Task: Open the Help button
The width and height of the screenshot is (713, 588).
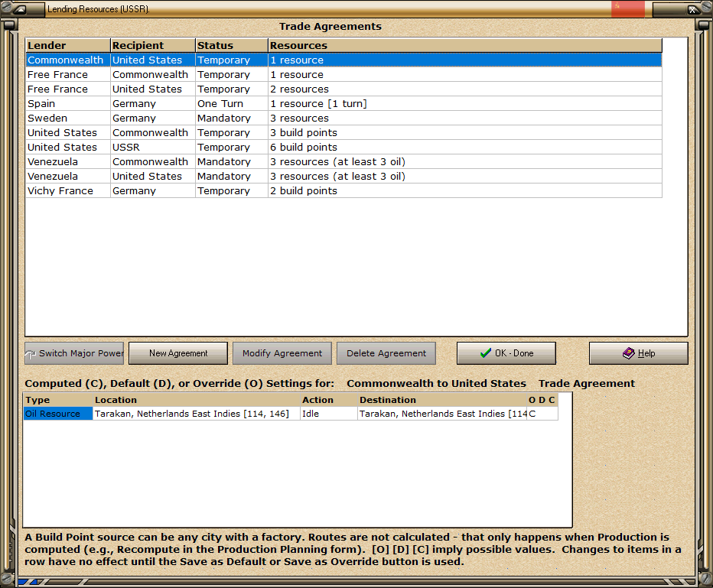Action: pyautogui.click(x=639, y=353)
